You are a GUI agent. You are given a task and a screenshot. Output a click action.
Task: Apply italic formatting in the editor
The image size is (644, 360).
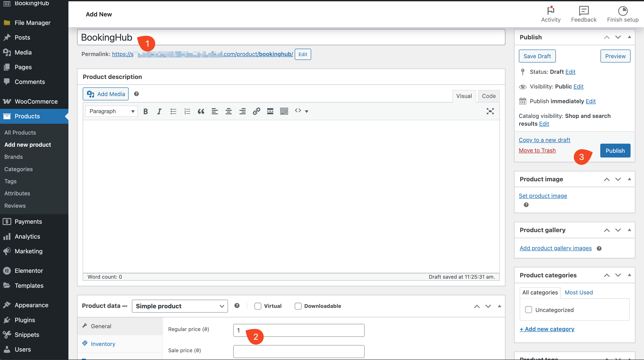[159, 111]
